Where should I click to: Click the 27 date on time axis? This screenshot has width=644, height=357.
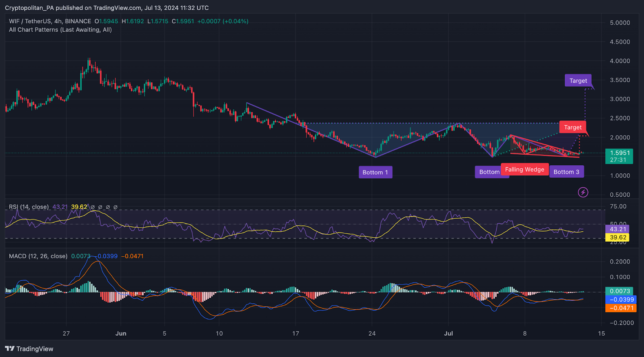[x=66, y=334]
